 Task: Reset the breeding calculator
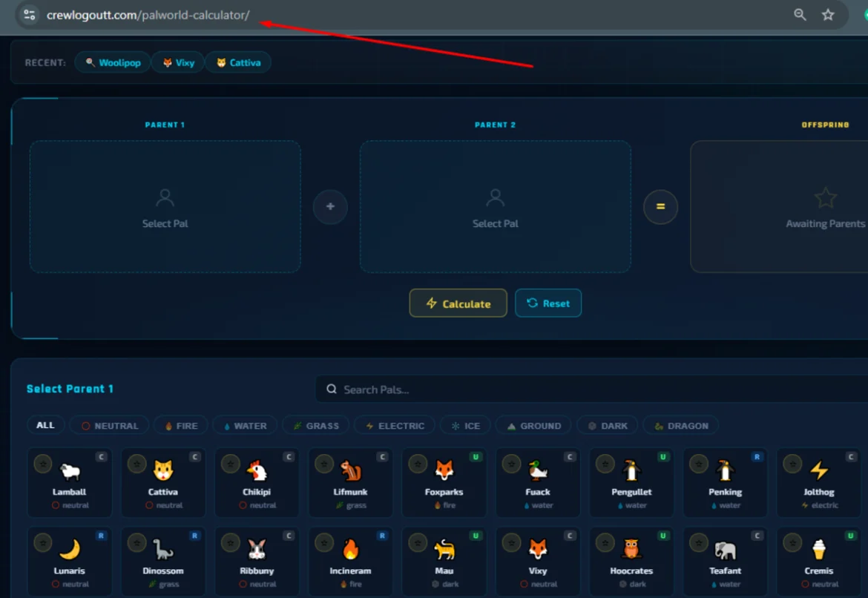(x=548, y=303)
